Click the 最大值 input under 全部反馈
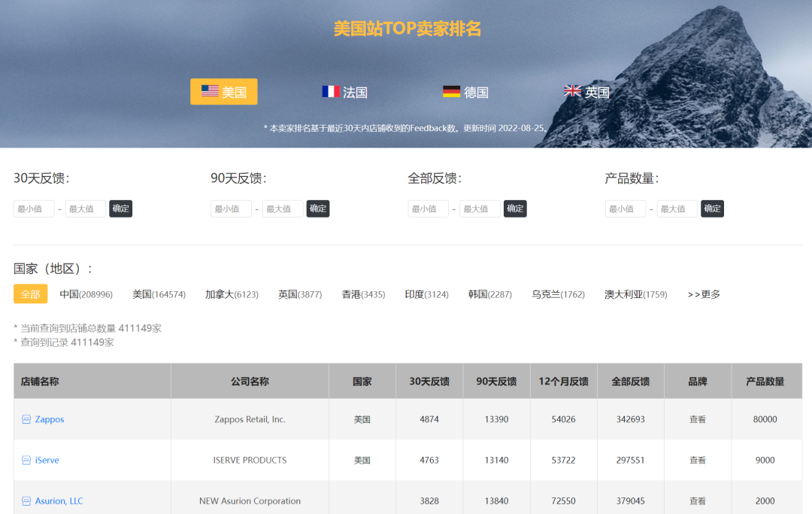The width and height of the screenshot is (812, 514). [x=480, y=208]
